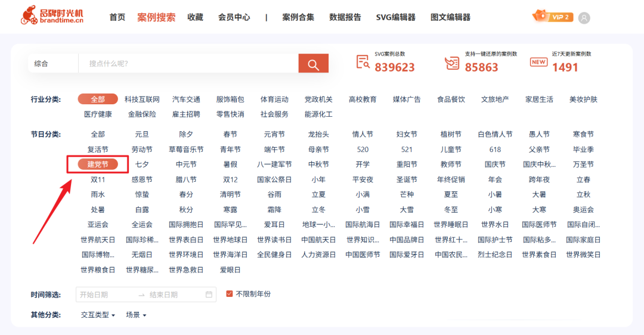
Task: Open the 图文编辑器 navigation item
Action: tap(450, 17)
